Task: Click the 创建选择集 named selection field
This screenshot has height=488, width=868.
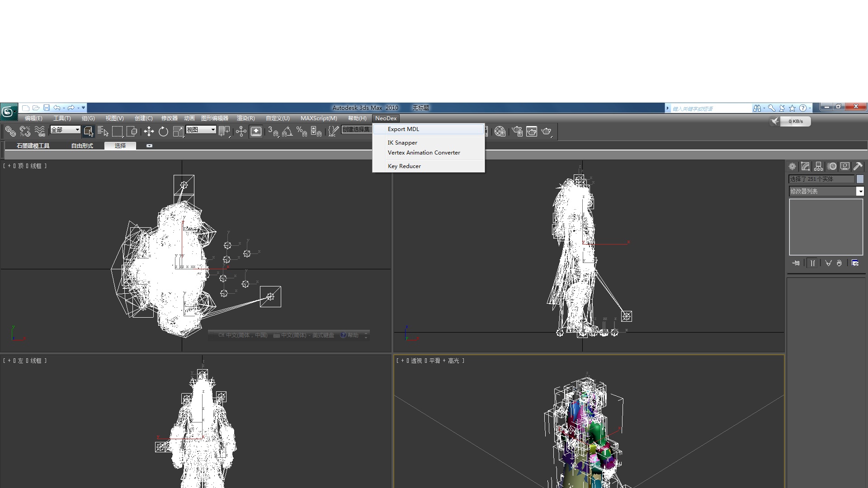Action: 357,130
